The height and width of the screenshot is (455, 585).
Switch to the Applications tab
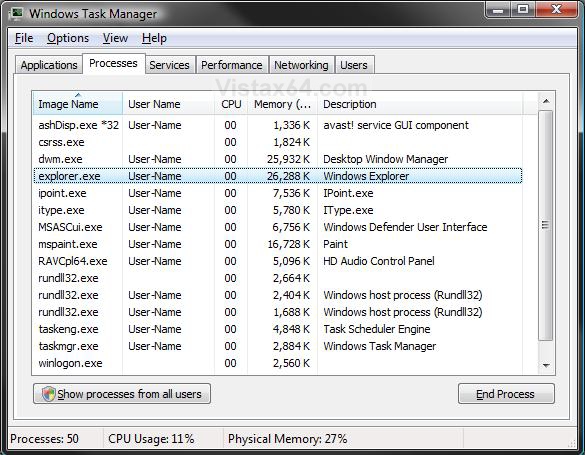coord(49,65)
